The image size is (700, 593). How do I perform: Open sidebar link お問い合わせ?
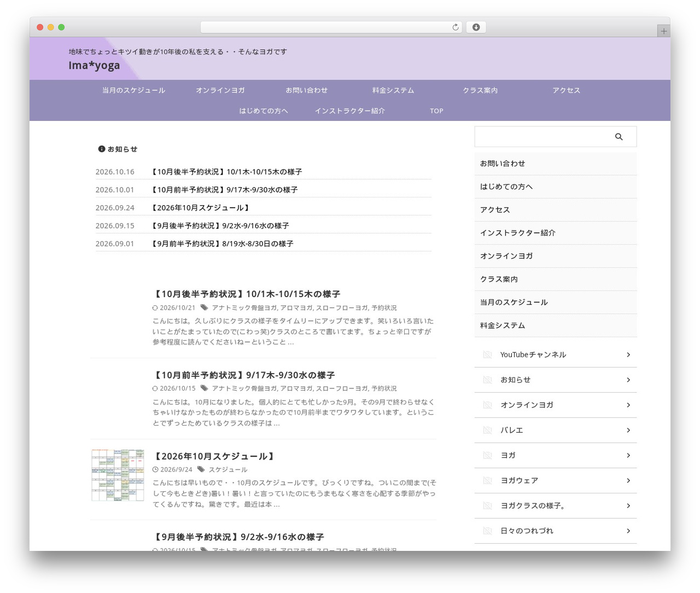click(503, 164)
